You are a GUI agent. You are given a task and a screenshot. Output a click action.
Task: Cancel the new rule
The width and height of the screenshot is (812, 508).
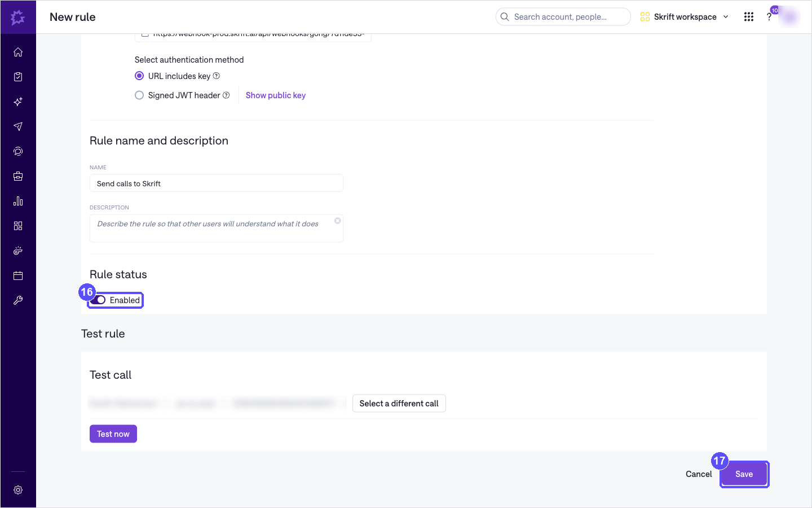pyautogui.click(x=699, y=474)
